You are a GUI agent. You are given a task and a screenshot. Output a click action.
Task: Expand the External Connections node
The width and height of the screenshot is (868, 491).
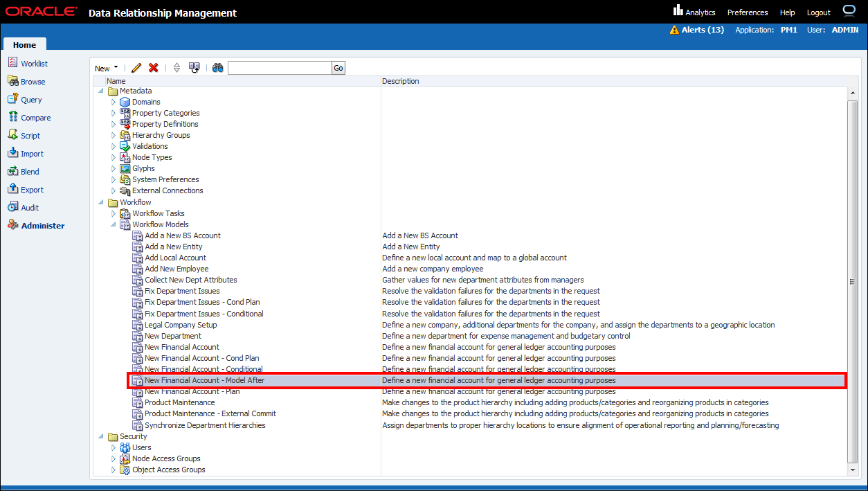(114, 190)
